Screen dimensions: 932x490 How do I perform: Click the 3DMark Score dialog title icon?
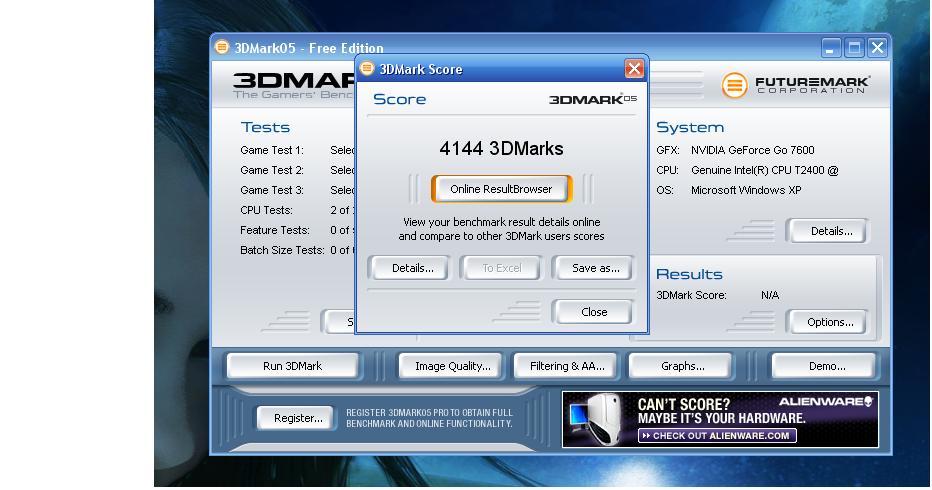tap(367, 68)
